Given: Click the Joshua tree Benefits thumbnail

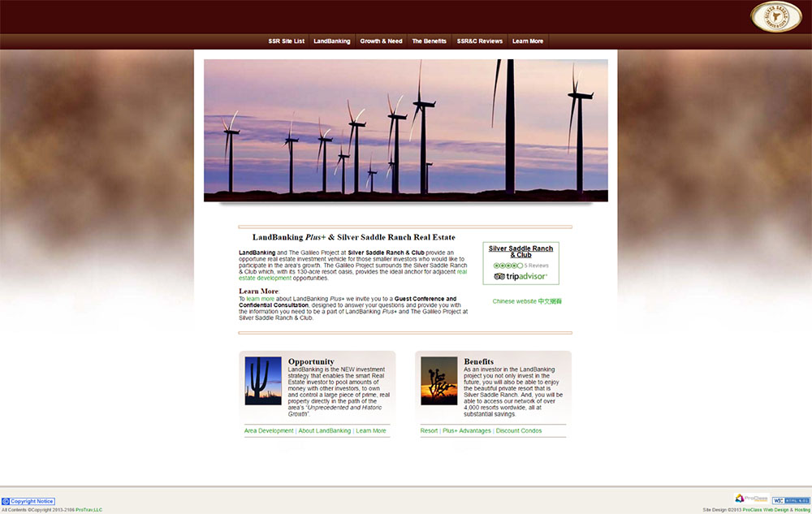Looking at the screenshot, I should [x=439, y=381].
